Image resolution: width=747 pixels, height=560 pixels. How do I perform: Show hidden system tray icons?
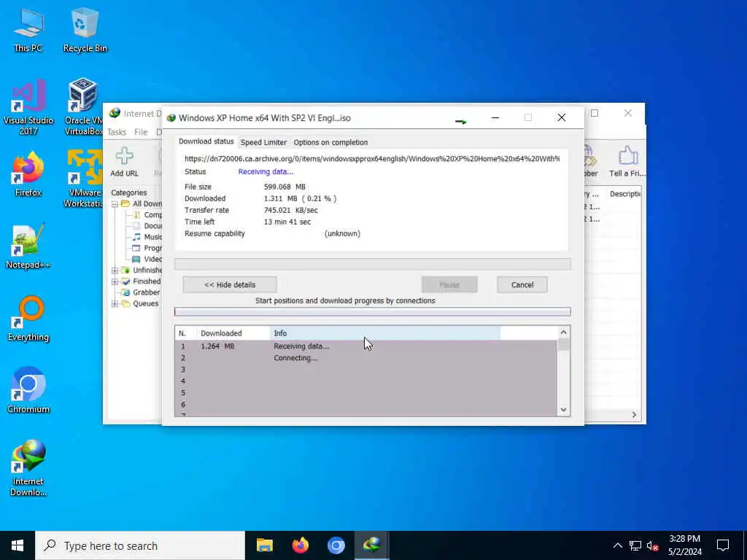tap(617, 545)
